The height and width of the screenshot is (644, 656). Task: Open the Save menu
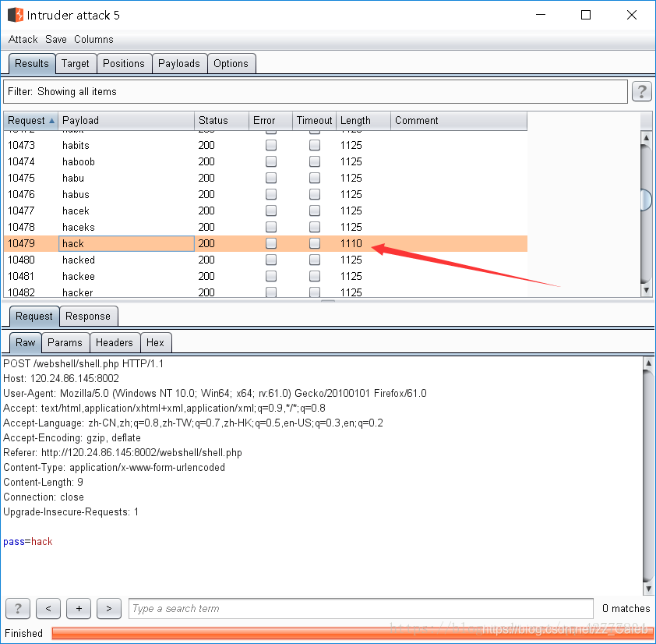tap(56, 39)
